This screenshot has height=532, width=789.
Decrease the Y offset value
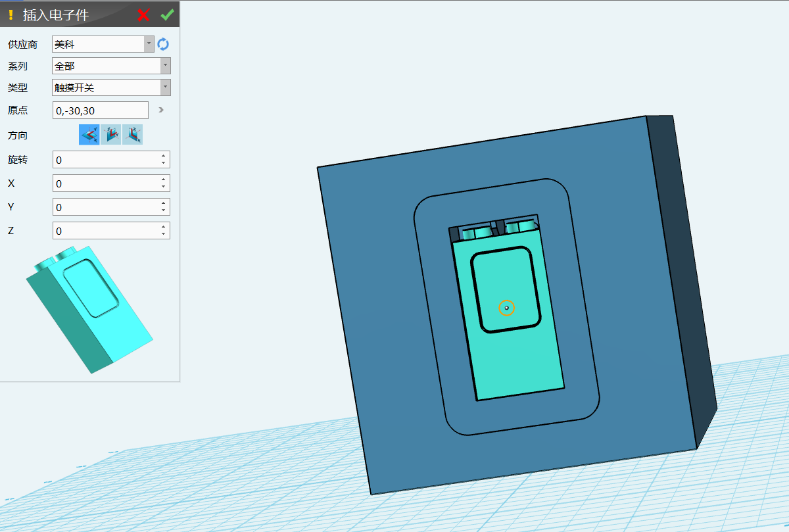[163, 211]
